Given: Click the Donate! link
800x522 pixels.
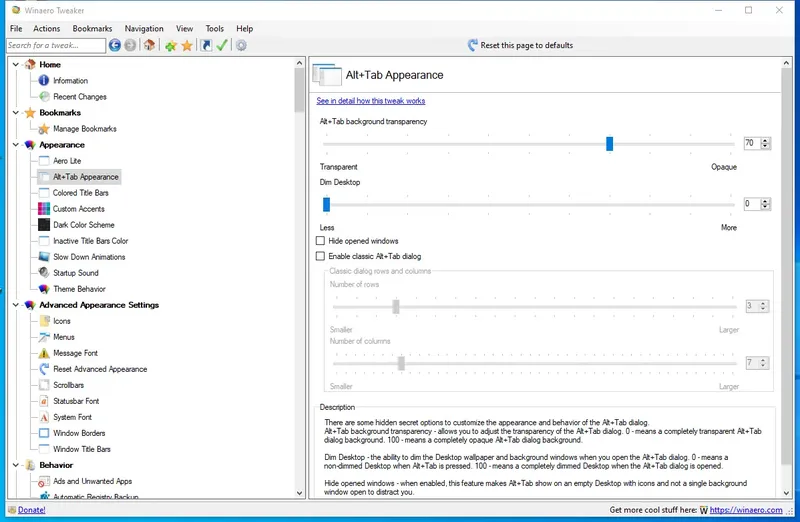Looking at the screenshot, I should click(32, 510).
